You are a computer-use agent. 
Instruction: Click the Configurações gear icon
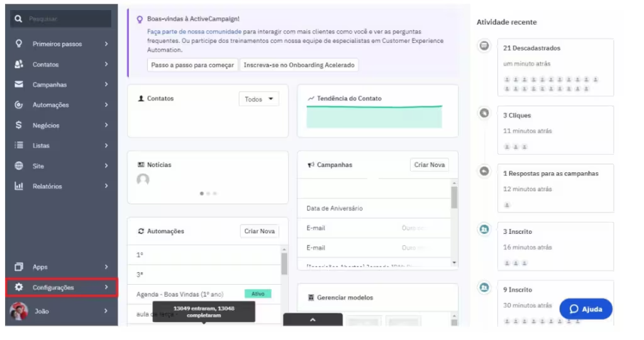[18, 287]
